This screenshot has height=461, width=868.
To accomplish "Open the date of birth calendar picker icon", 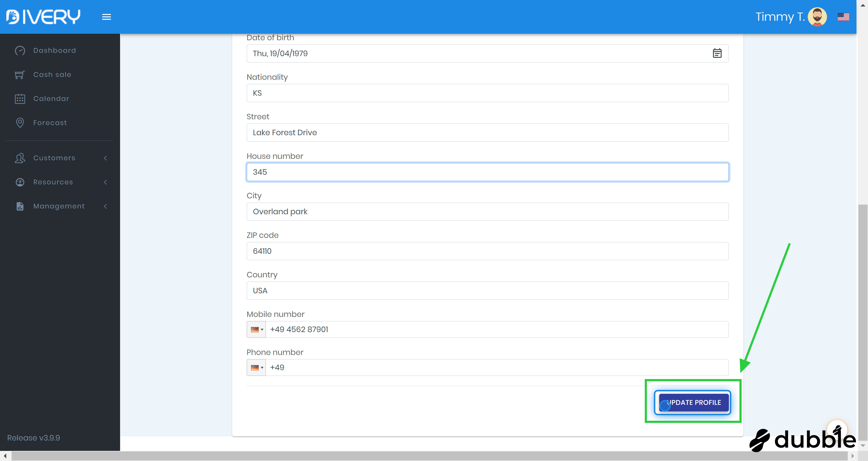I will (x=717, y=53).
